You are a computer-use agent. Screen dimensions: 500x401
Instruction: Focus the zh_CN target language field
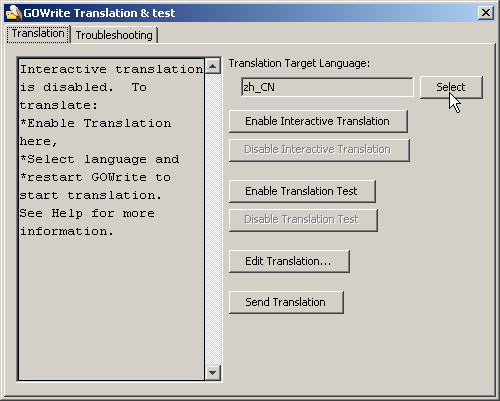(x=327, y=87)
